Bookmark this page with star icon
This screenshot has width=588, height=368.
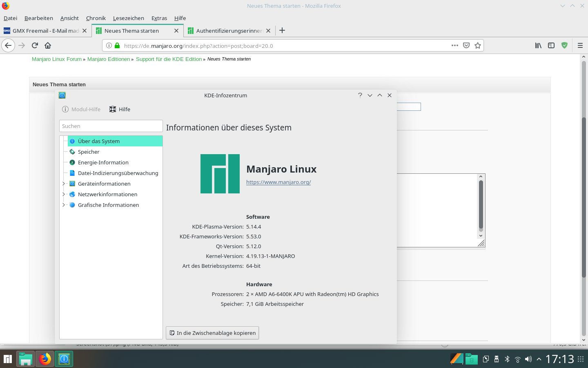[478, 45]
